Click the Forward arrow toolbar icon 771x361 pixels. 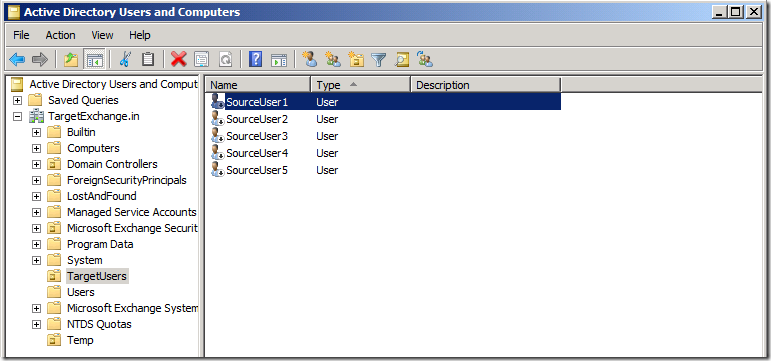(x=39, y=60)
